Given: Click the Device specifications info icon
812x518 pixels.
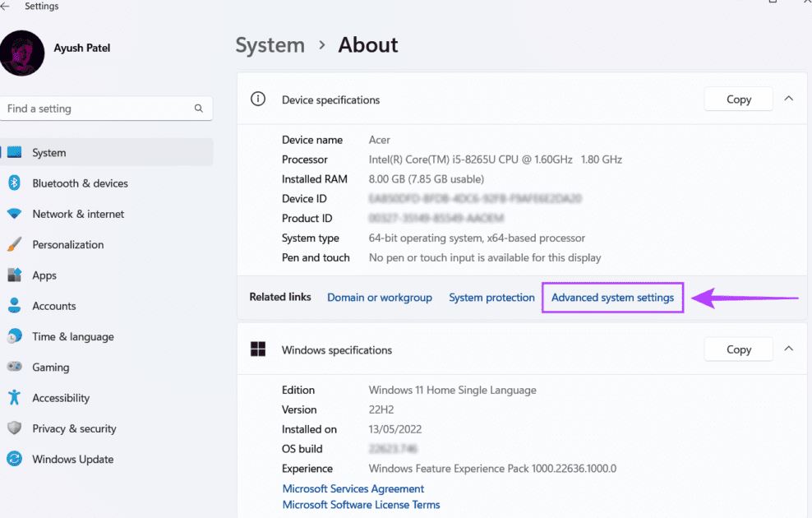Looking at the screenshot, I should pyautogui.click(x=258, y=99).
